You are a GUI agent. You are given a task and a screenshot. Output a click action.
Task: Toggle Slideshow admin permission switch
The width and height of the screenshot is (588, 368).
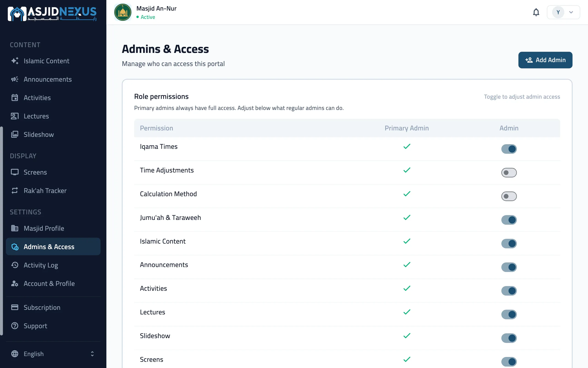coord(509,338)
